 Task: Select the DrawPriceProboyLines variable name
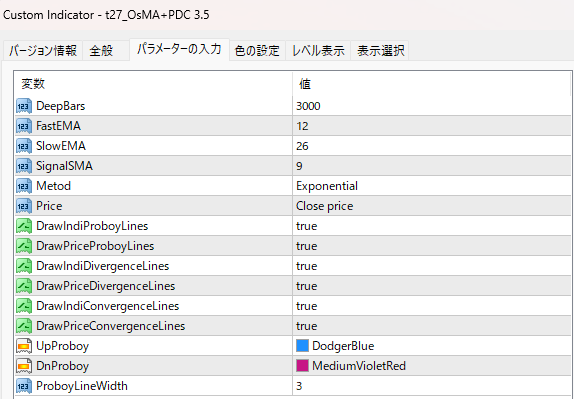coord(95,246)
